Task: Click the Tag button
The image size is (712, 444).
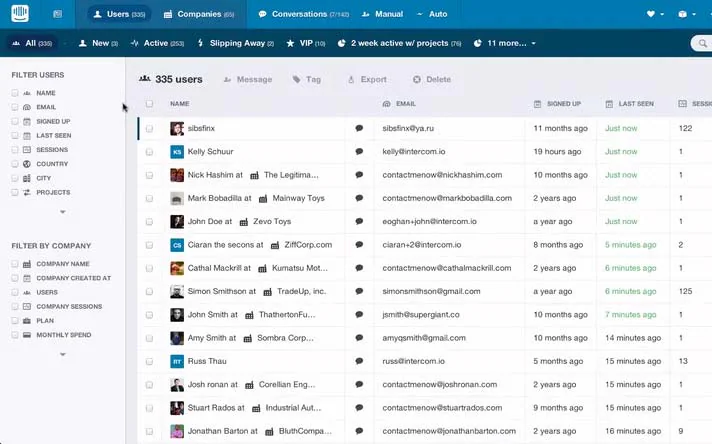Action: (307, 79)
